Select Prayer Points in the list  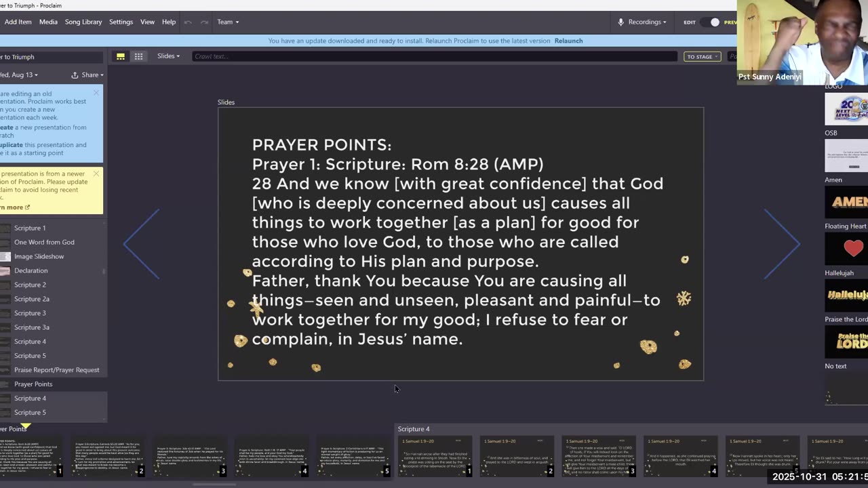click(52, 384)
